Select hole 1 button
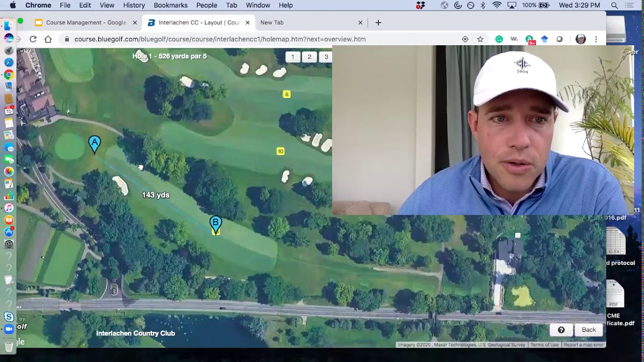This screenshot has height=362, width=644. point(292,57)
